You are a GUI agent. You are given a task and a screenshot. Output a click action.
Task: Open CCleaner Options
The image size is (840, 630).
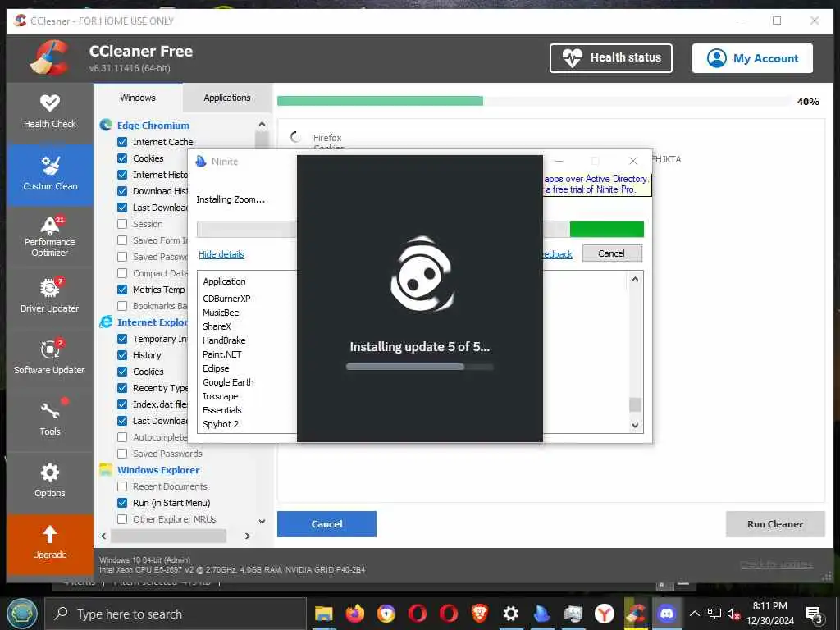(x=50, y=481)
